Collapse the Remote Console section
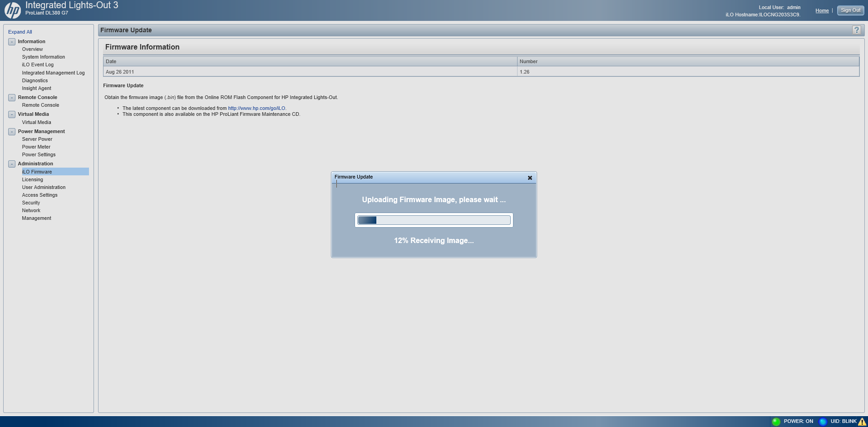The height and width of the screenshot is (427, 868). (12, 98)
